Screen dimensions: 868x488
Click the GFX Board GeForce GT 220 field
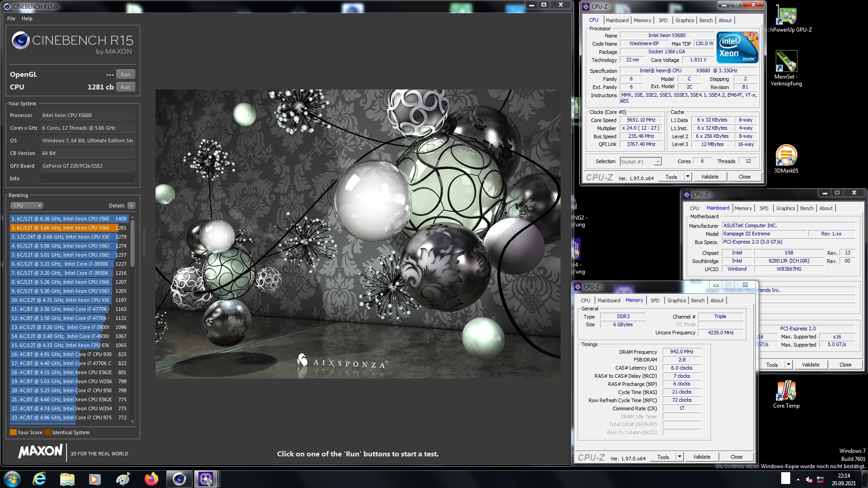click(x=88, y=166)
